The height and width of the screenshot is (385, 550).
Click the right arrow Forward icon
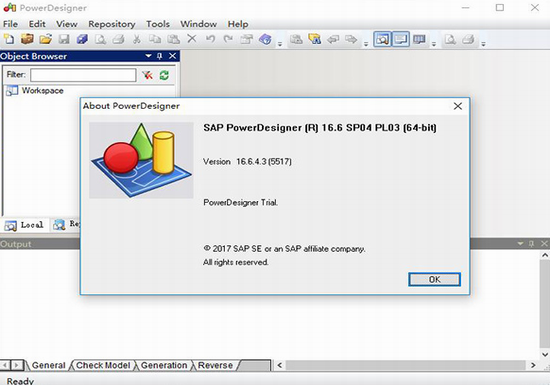point(351,39)
